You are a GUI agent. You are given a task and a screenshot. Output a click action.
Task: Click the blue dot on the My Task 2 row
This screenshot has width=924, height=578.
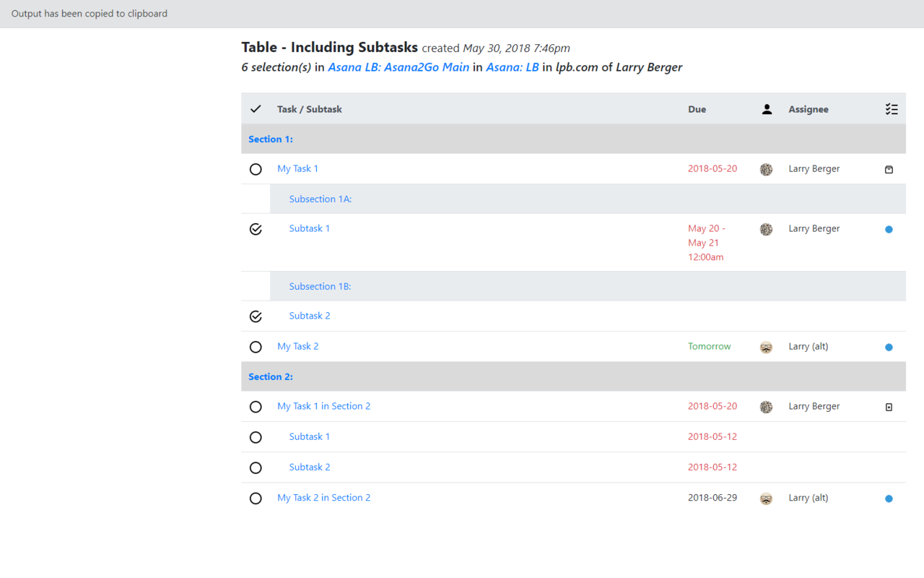point(889,347)
